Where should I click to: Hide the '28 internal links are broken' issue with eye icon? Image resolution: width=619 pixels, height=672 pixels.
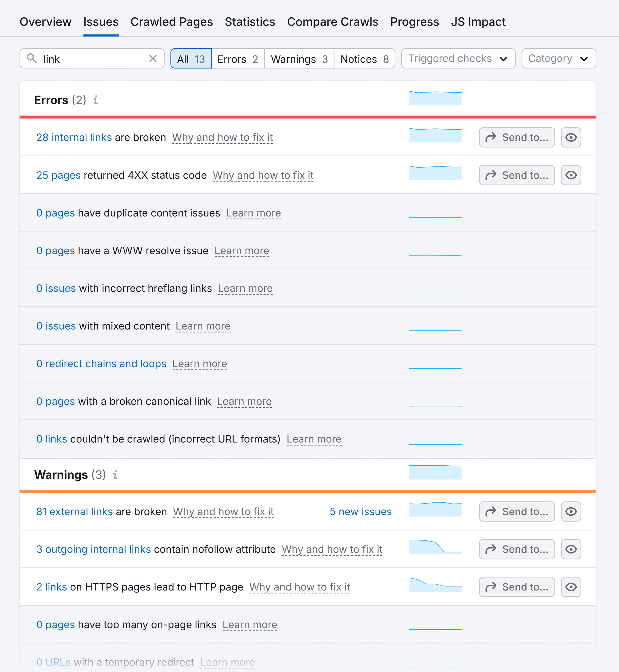tap(571, 137)
